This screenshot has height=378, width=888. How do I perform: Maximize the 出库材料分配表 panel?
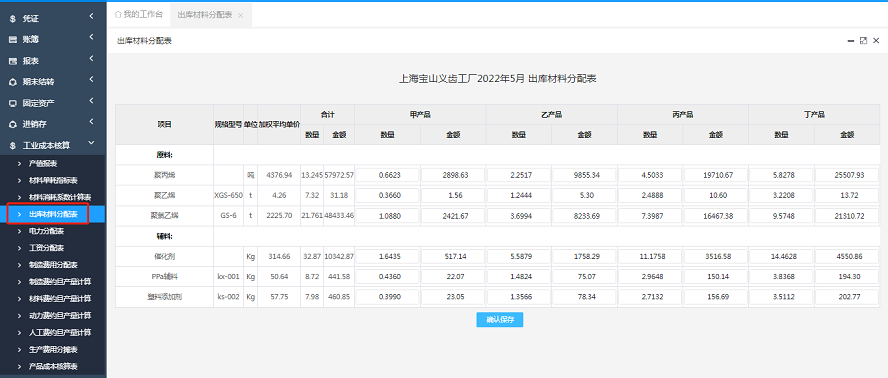[863, 41]
